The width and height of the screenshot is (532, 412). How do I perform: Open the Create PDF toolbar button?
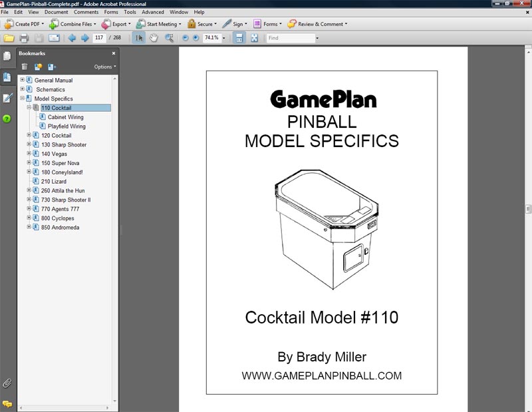point(24,24)
